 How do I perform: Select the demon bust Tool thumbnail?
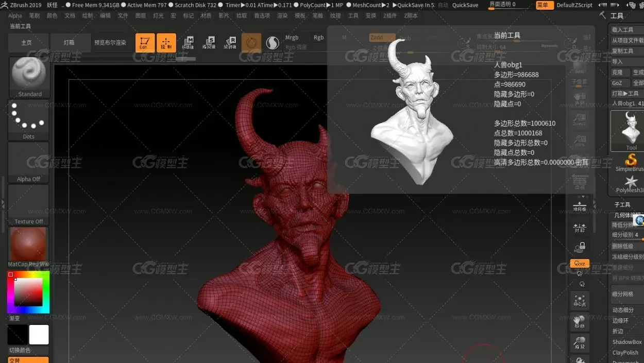tap(628, 131)
